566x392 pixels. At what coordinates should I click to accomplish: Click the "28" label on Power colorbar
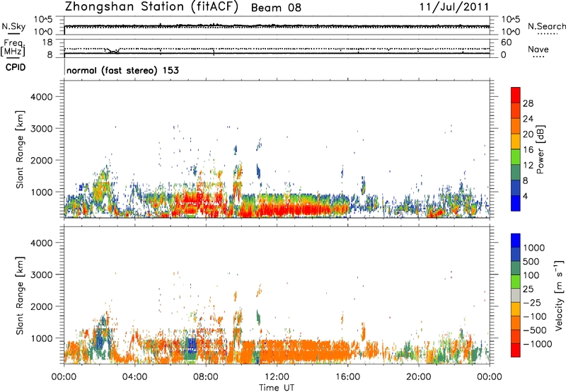(x=528, y=103)
